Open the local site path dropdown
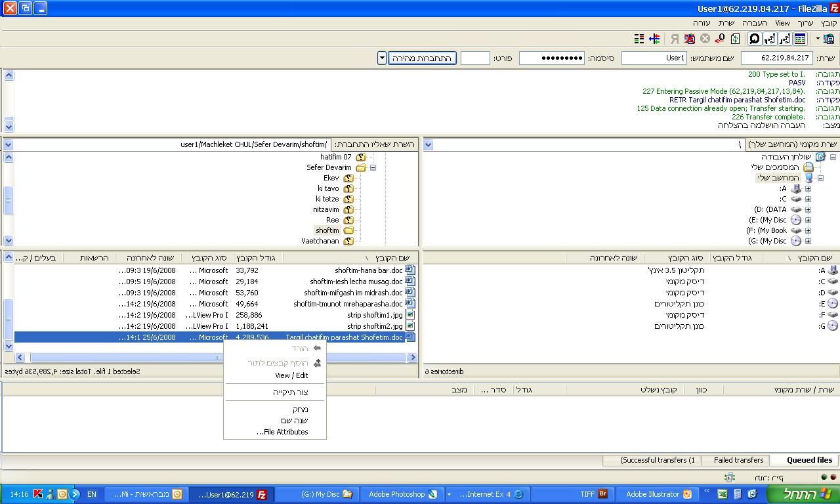The height and width of the screenshot is (504, 840). pos(428,144)
